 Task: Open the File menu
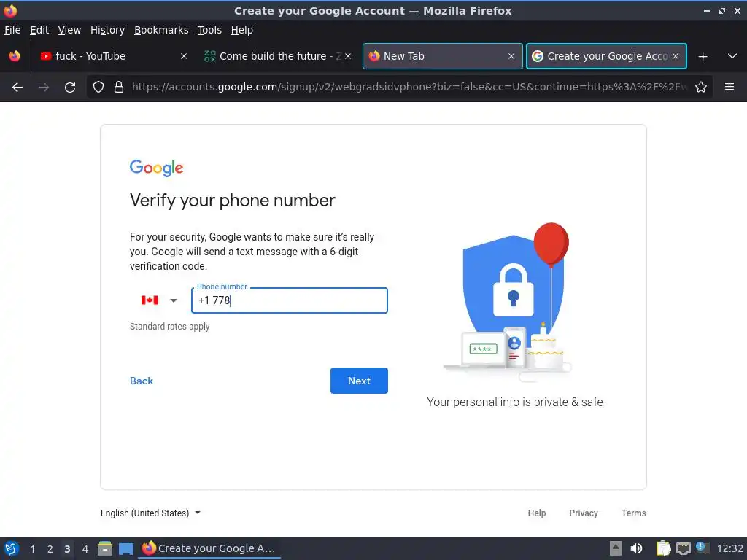tap(12, 30)
